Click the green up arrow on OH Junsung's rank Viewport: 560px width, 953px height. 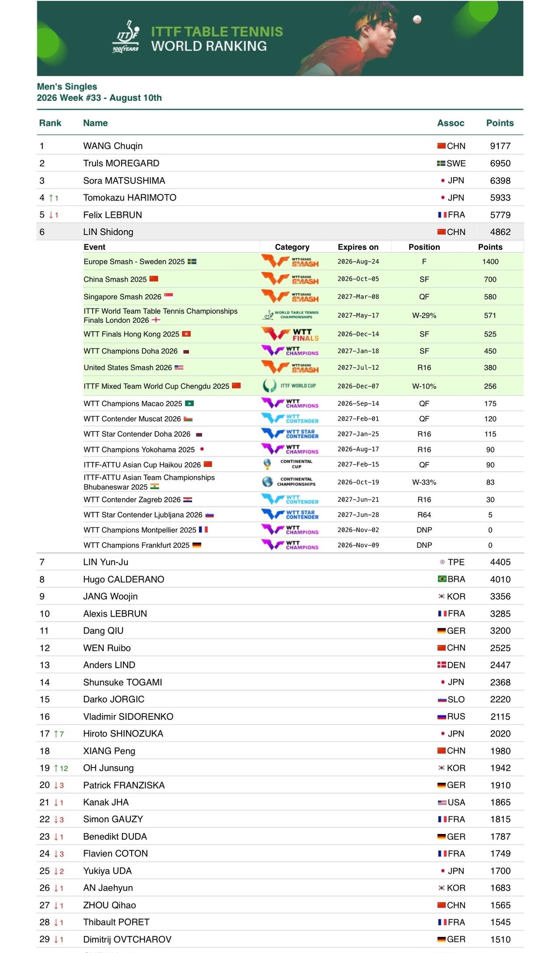click(x=56, y=768)
